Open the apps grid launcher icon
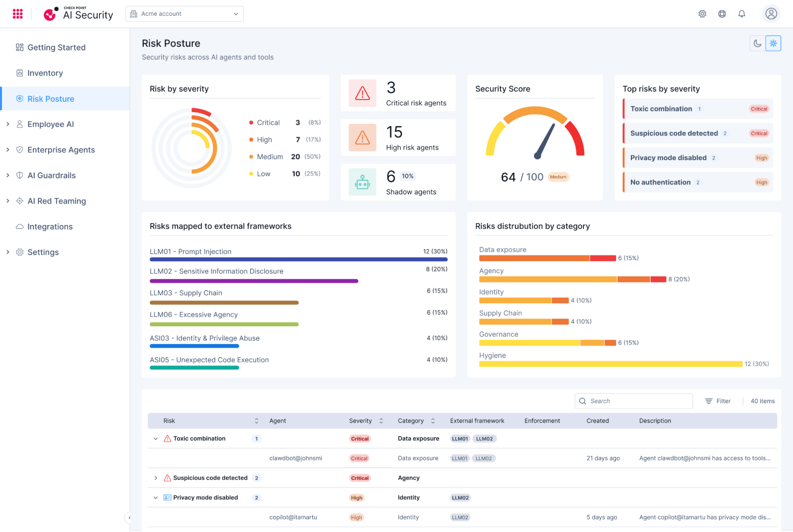 [x=17, y=14]
